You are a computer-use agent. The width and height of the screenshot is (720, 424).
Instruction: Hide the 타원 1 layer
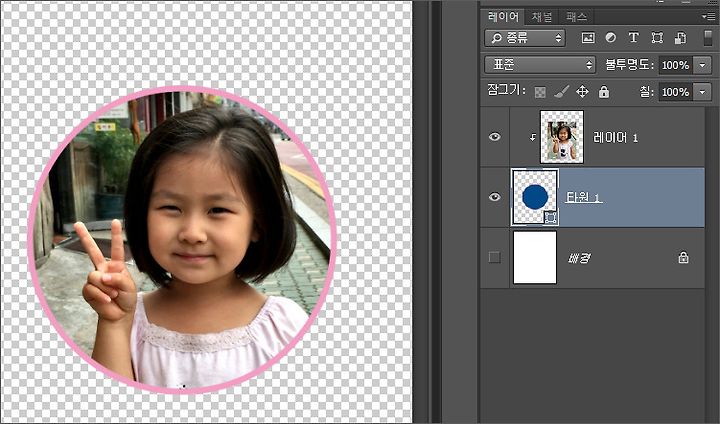pyautogui.click(x=495, y=197)
